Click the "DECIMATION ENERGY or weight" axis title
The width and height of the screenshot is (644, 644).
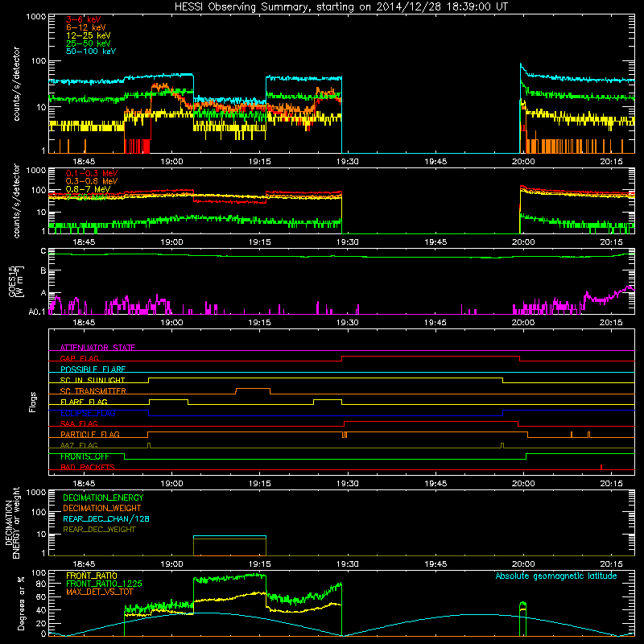coord(12,522)
